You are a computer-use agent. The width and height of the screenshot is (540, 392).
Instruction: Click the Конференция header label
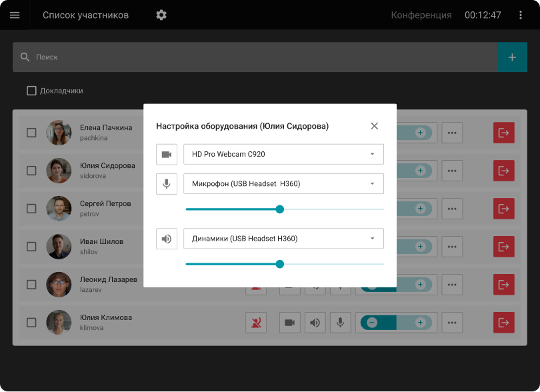[421, 15]
